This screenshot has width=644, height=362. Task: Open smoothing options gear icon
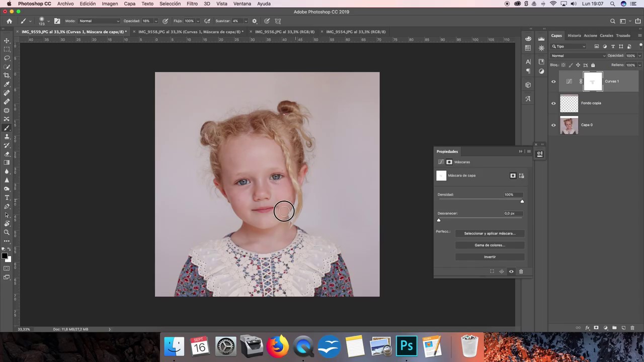tap(254, 21)
